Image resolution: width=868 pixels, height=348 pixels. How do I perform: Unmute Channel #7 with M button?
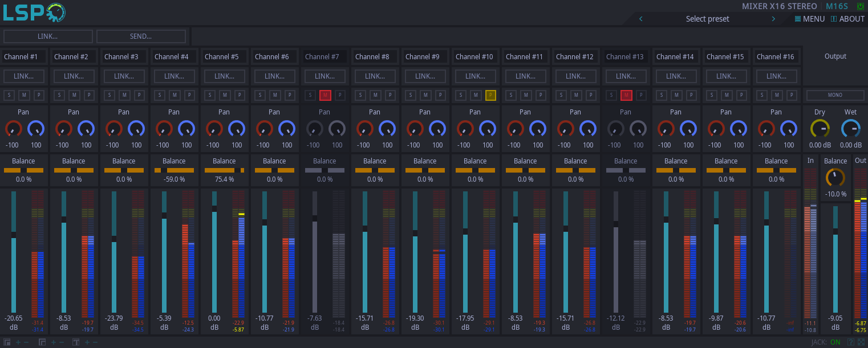(x=325, y=95)
